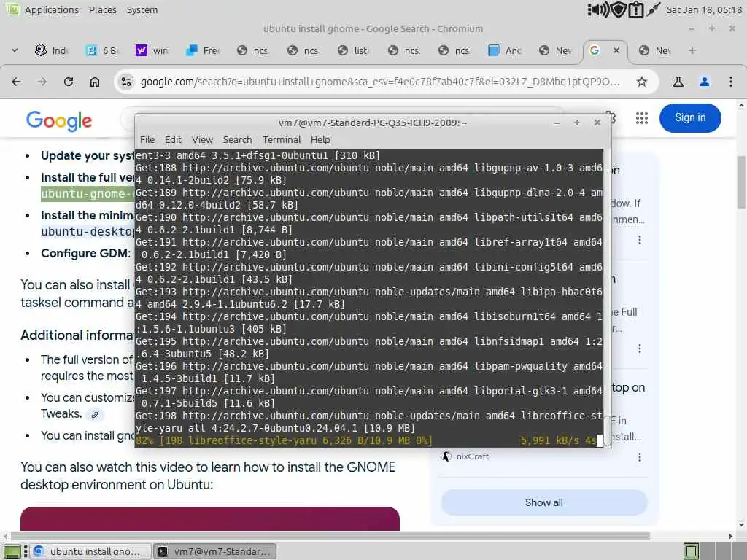Switch to the 'Fre' tab
This screenshot has height=560, width=747.
pos(203,50)
